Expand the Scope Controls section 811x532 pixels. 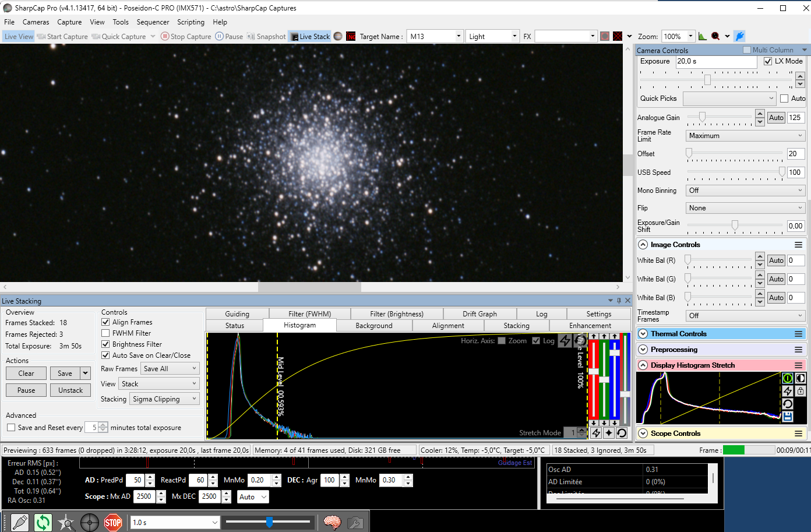643,434
